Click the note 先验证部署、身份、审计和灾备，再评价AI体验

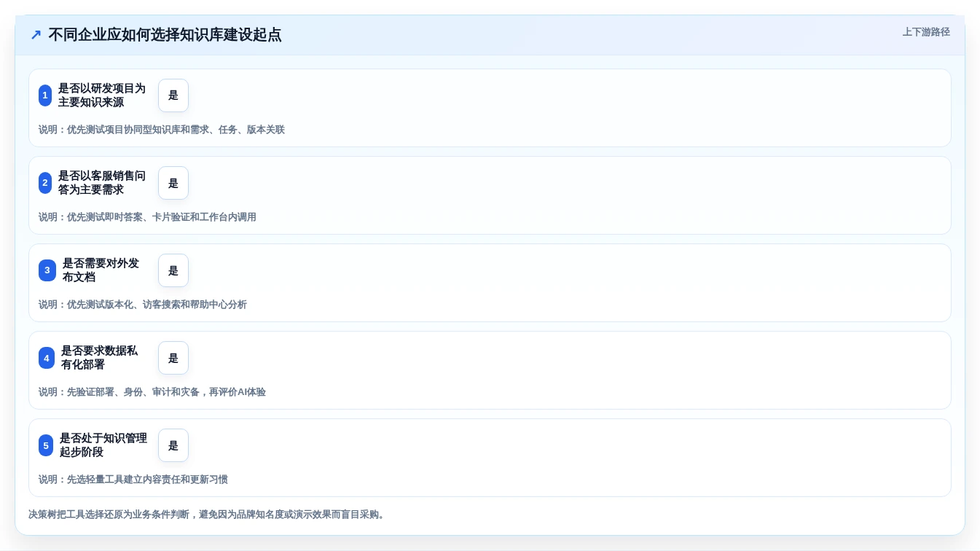pyautogui.click(x=152, y=392)
